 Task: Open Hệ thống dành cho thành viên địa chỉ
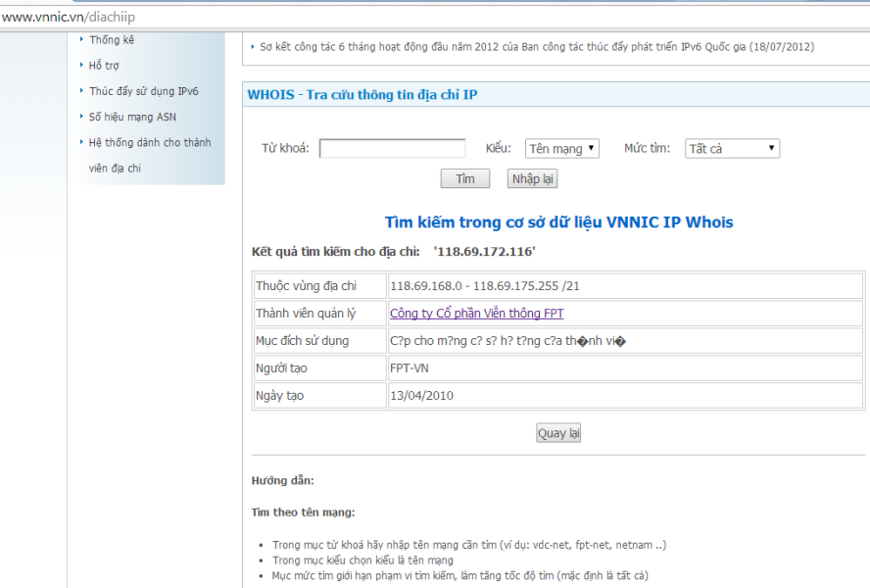coord(149,143)
